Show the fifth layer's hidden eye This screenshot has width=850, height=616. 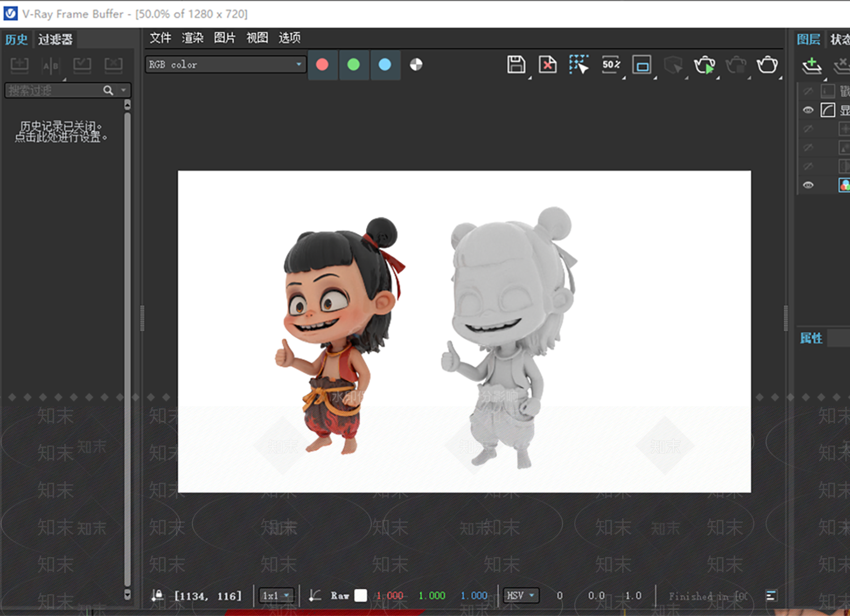(x=808, y=166)
